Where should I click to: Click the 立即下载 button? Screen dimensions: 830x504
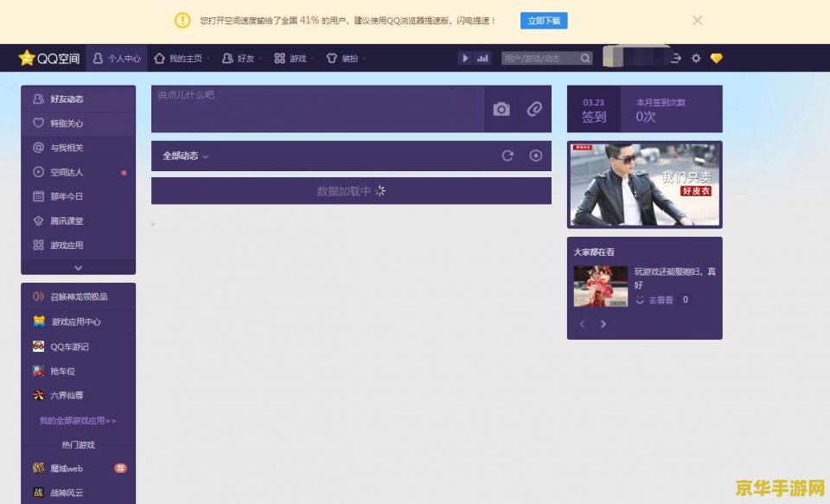(544, 21)
